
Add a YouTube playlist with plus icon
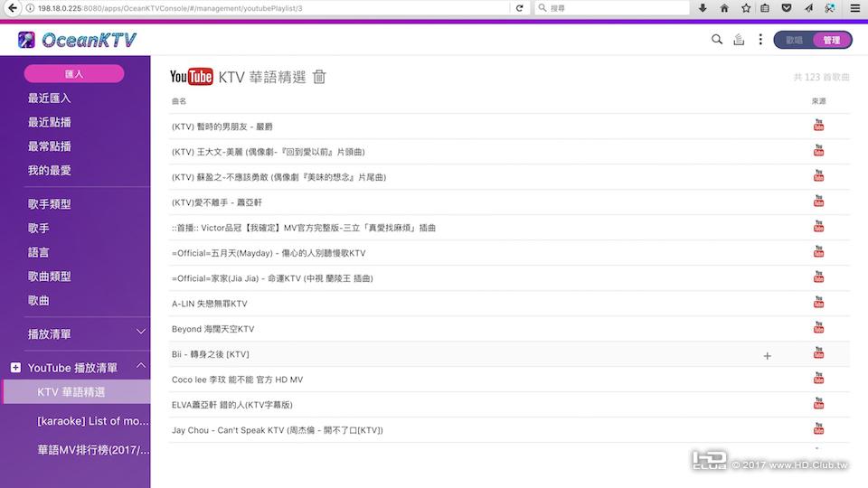click(15, 368)
